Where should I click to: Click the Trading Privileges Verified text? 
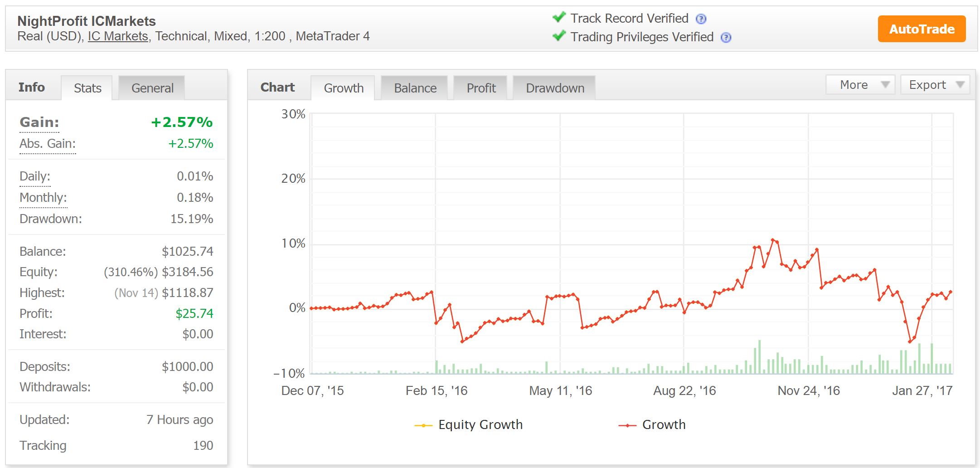[642, 37]
